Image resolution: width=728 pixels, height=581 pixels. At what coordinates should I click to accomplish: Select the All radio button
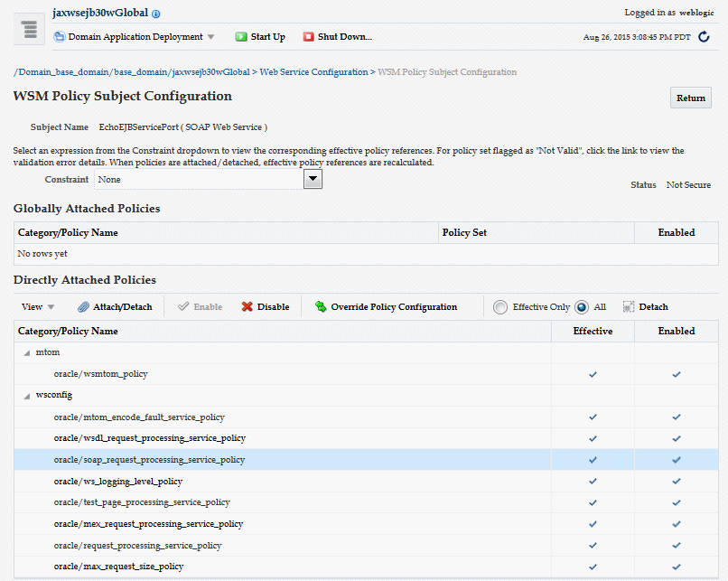582,307
